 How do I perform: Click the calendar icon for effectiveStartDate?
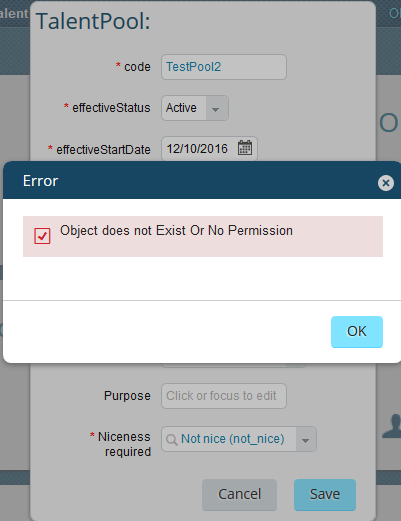click(245, 148)
